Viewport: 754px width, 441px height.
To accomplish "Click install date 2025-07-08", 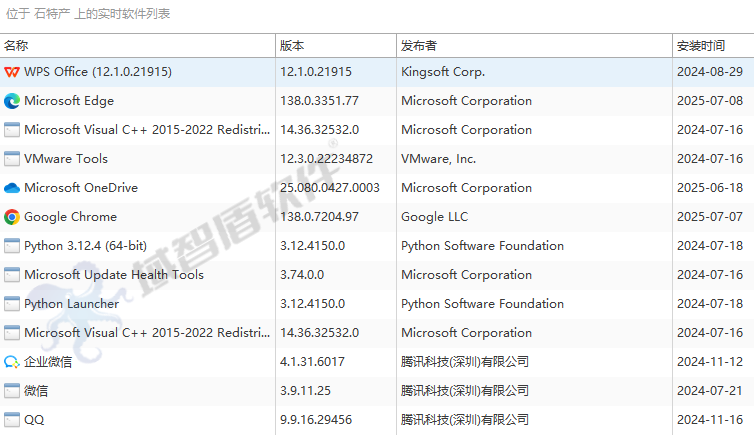I will pyautogui.click(x=710, y=101).
